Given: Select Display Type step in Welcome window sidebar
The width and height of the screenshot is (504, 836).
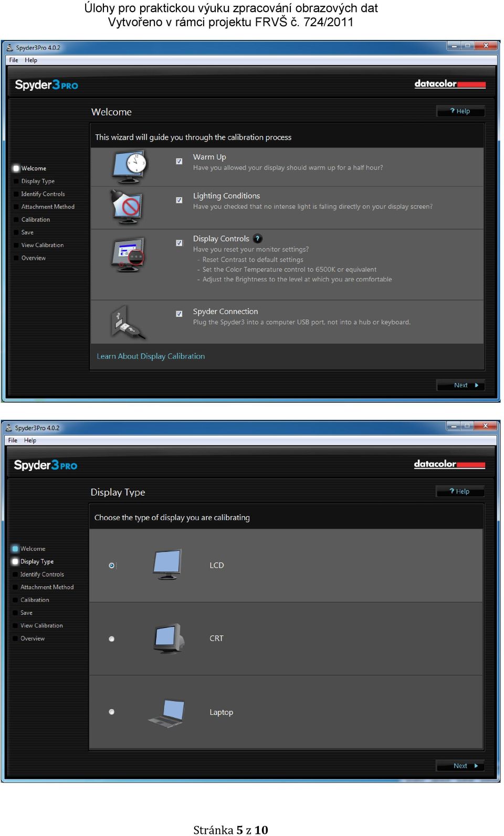Looking at the screenshot, I should click(34, 181).
